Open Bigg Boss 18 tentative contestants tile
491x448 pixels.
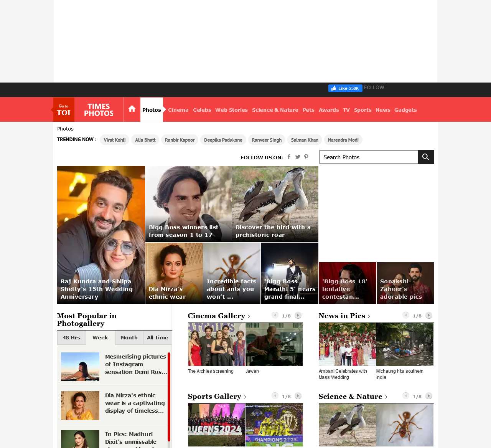[348, 283]
